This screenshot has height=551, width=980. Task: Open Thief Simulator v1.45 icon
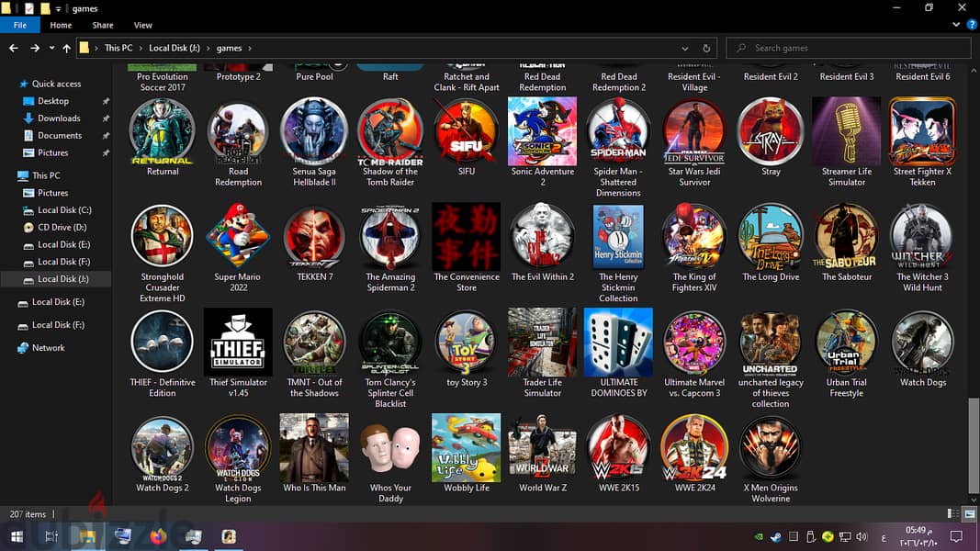(x=238, y=343)
